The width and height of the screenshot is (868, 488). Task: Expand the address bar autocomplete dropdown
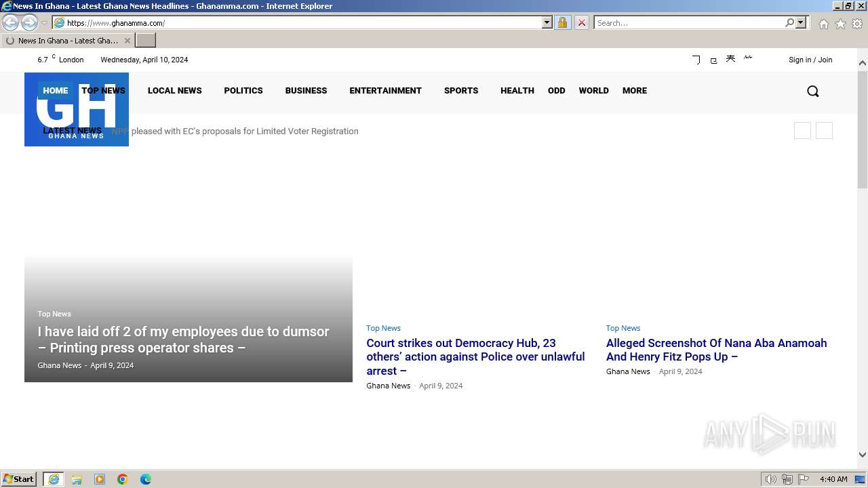[547, 23]
